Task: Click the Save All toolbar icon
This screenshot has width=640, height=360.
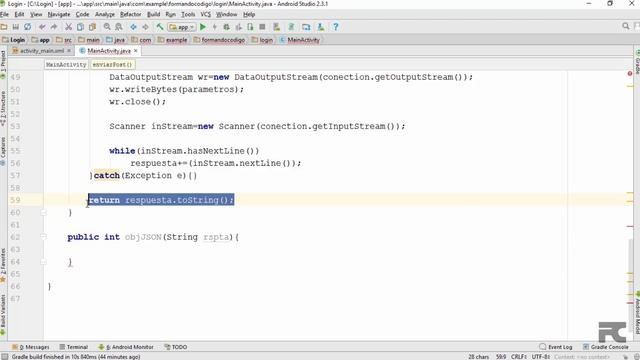Action: (x=16, y=27)
